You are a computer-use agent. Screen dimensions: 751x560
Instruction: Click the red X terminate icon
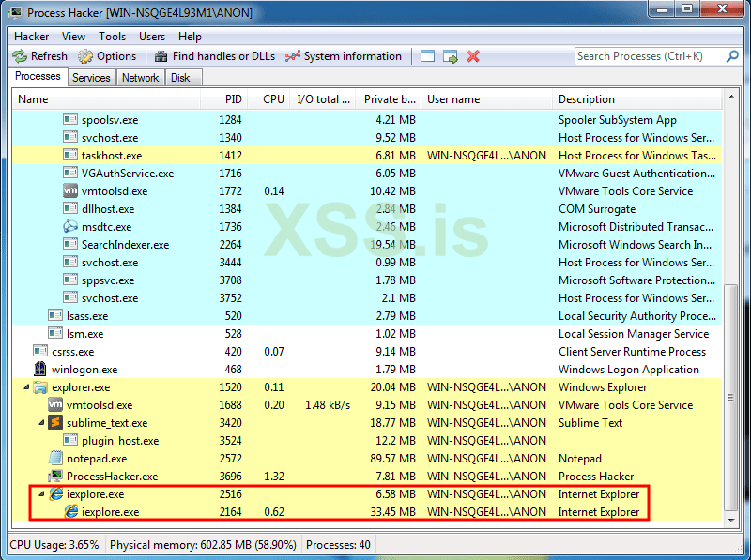click(473, 56)
